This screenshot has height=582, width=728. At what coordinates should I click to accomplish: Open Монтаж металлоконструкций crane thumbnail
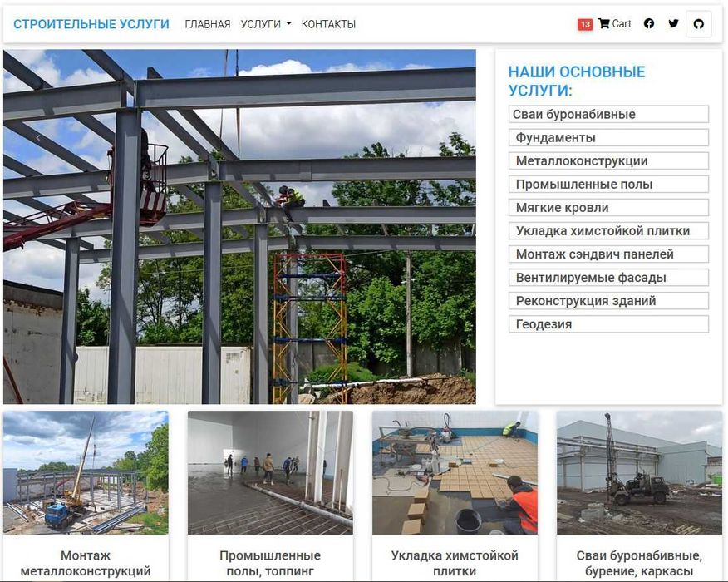click(86, 472)
